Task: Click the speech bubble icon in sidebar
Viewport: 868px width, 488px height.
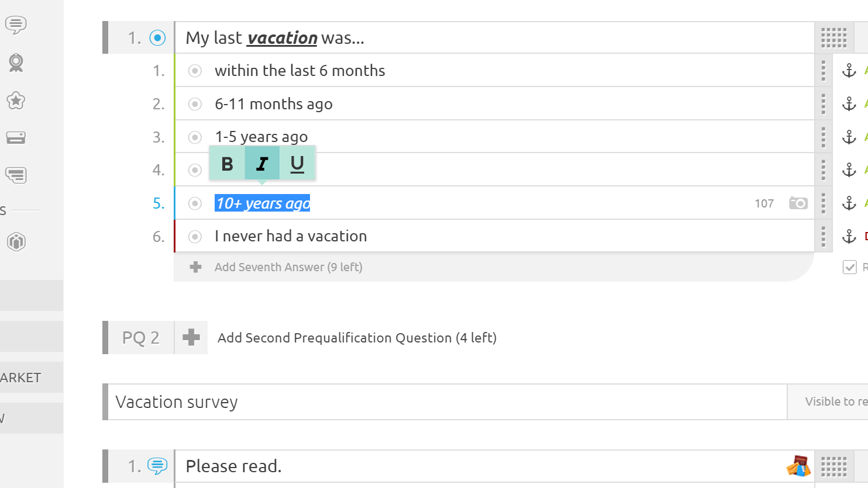Action: pos(16,25)
